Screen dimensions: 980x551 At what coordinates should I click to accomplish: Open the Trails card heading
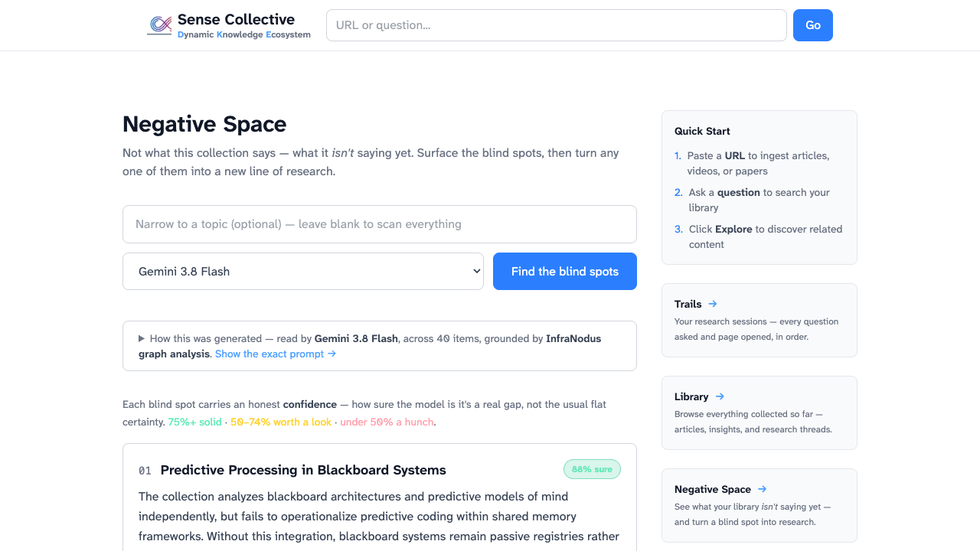pos(688,304)
